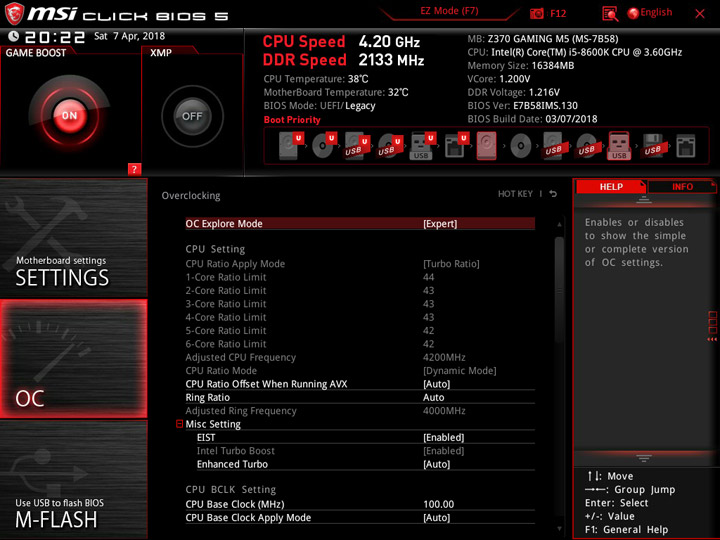This screenshot has height=540, width=720.
Task: Click the F12 screenshot label
Action: (558, 13)
